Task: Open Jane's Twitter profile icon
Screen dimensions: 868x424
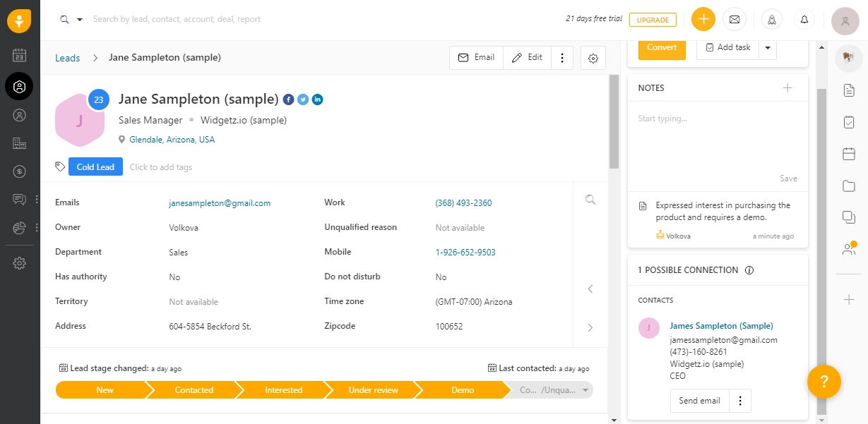Action: (x=302, y=99)
